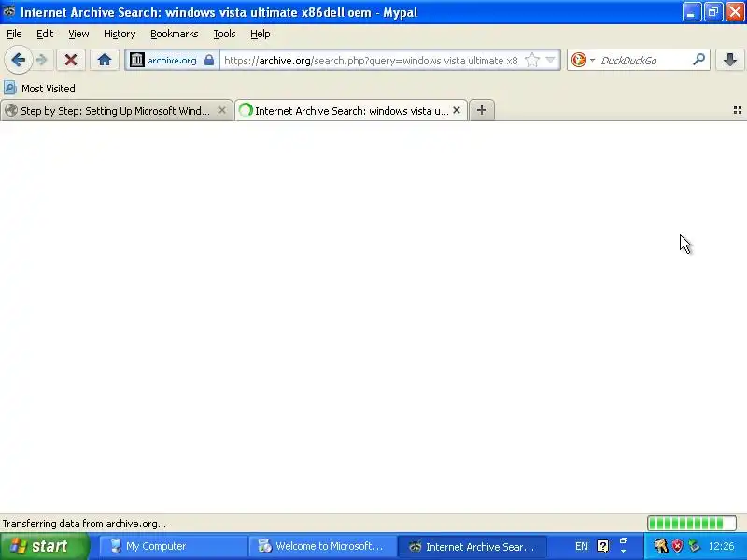Open the DuckDuckGo search engine selector
The image size is (747, 560).
click(x=583, y=60)
